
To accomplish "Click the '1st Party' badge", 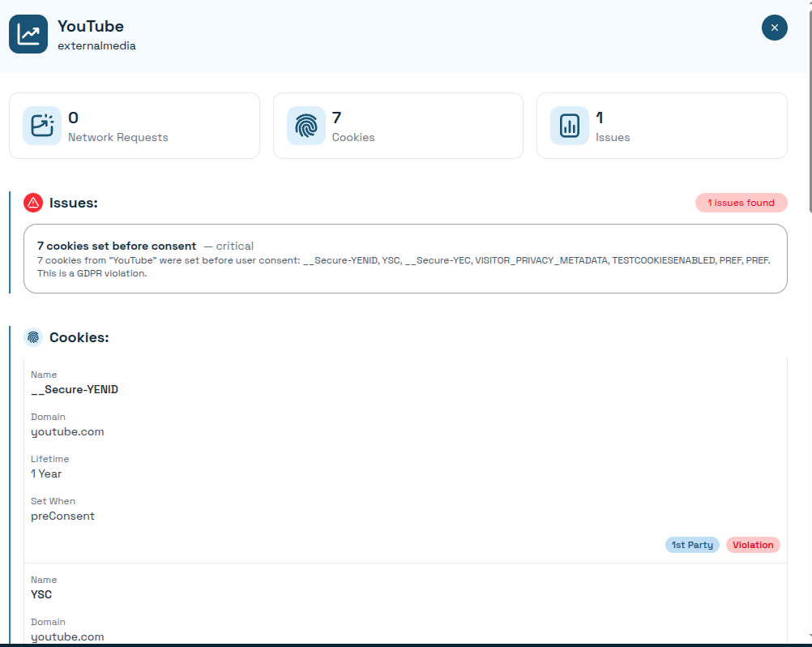I will 692,545.
